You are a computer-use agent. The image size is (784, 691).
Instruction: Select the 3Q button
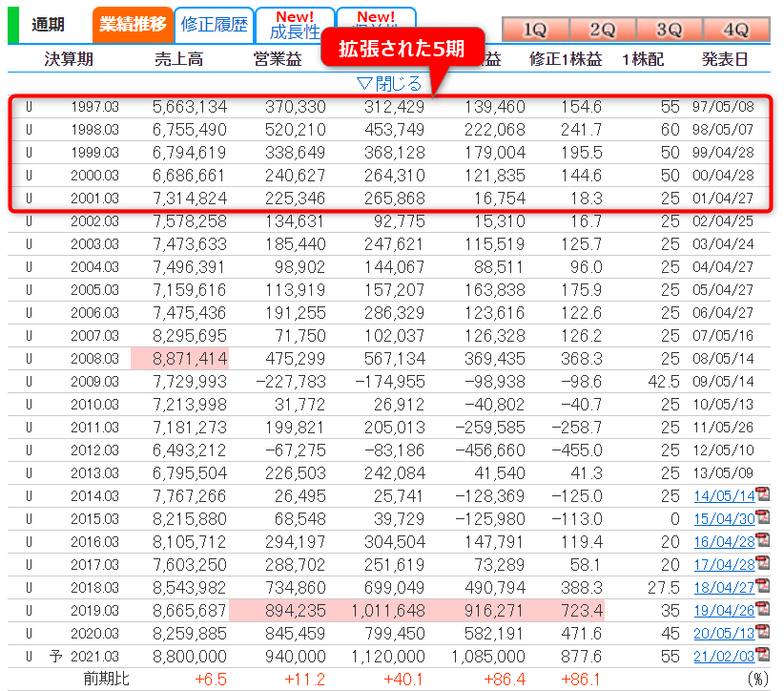click(x=669, y=30)
